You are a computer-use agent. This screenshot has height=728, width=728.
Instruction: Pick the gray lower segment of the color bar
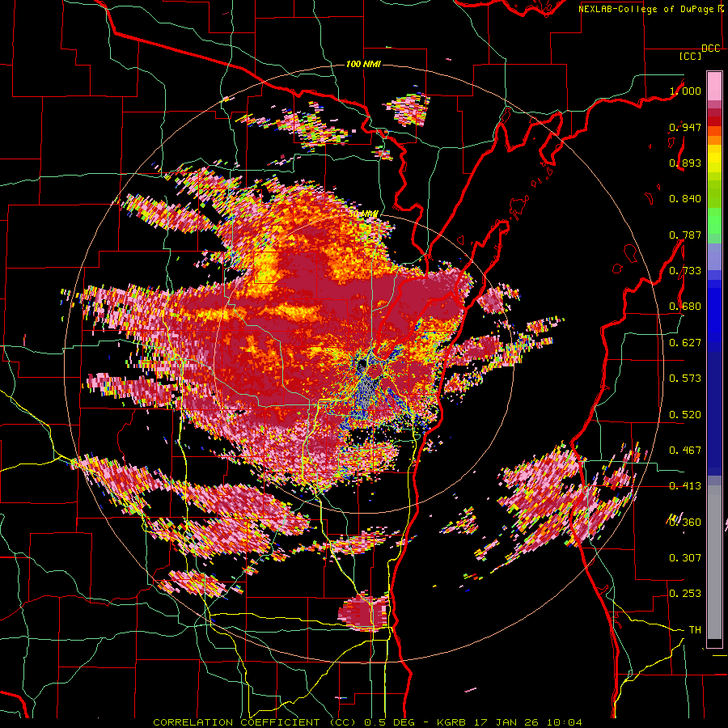(x=714, y=562)
